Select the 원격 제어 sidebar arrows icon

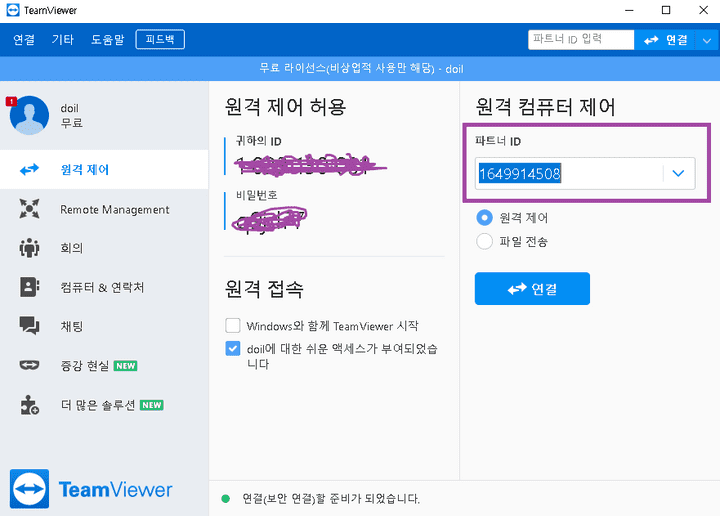[x=29, y=169]
